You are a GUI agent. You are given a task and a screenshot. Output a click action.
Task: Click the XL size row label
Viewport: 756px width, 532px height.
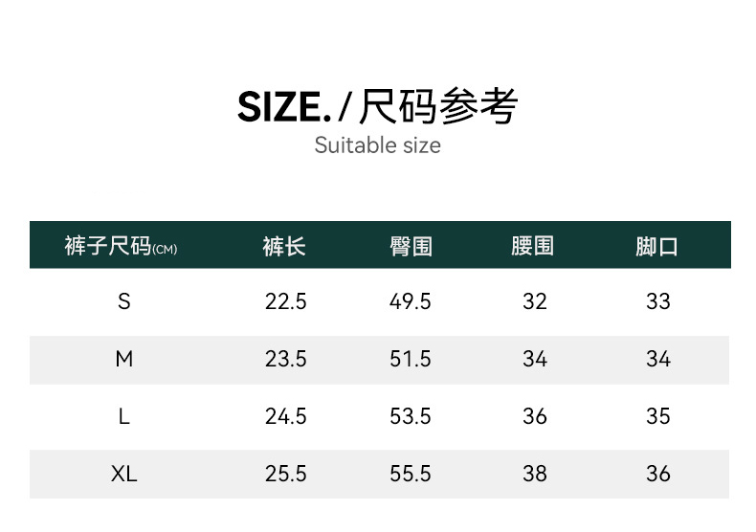pyautogui.click(x=123, y=474)
